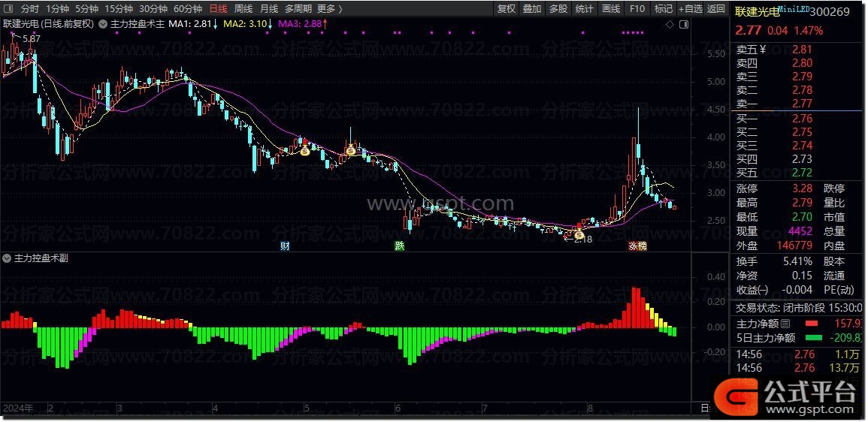The image size is (868, 422).
Task: Click the 外盘 value 146779
Action: pos(794,246)
